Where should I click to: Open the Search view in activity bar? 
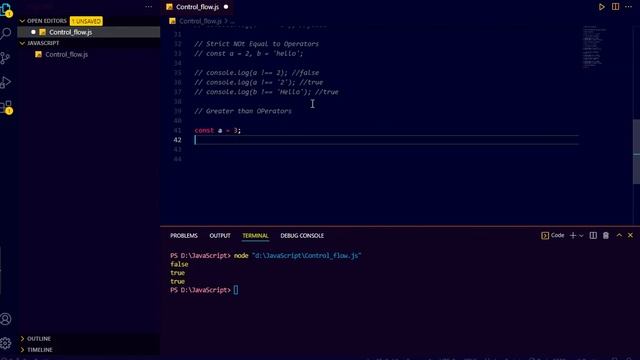pyautogui.click(x=6, y=33)
